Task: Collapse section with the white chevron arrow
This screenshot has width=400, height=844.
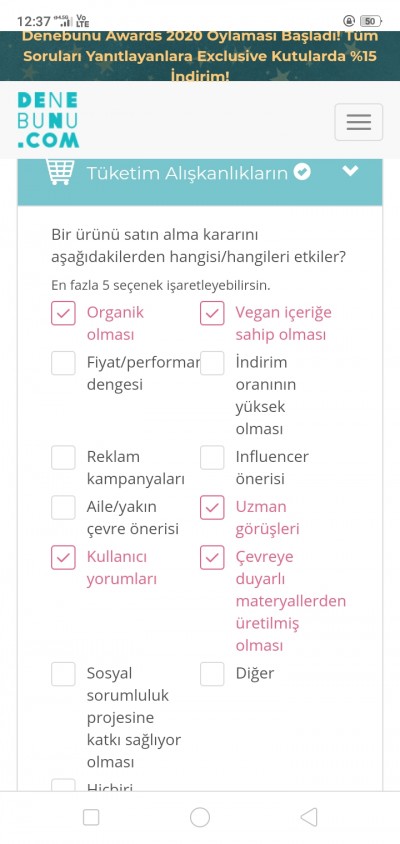Action: (x=350, y=171)
